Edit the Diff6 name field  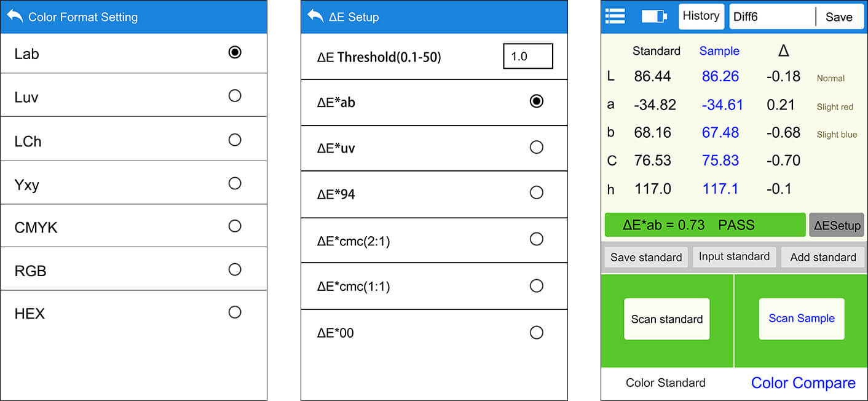click(x=772, y=17)
